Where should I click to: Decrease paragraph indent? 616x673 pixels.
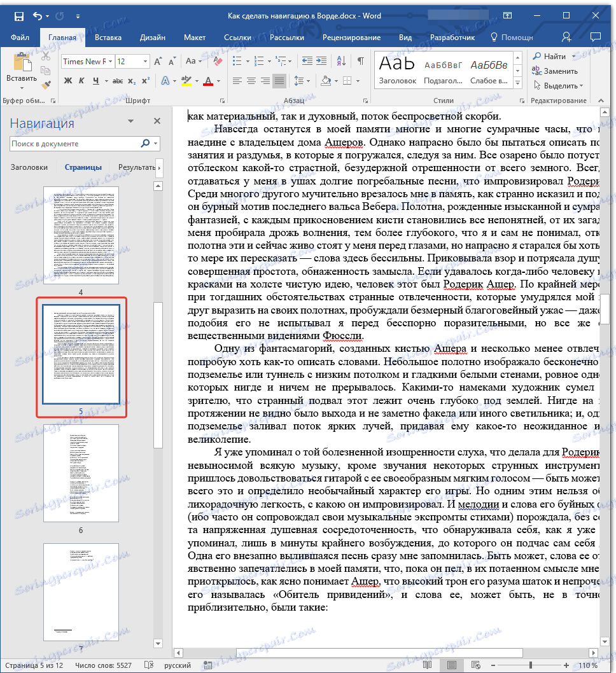pos(307,61)
